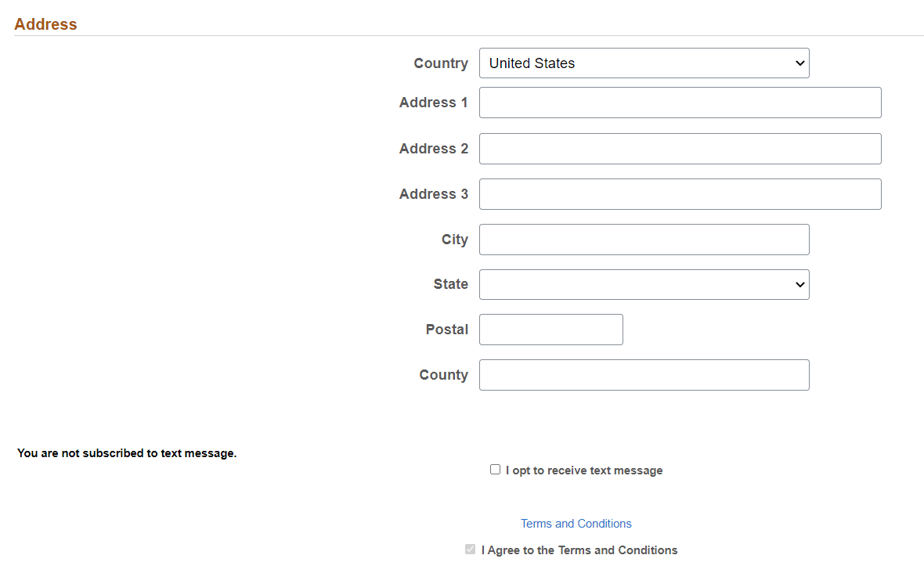The image size is (924, 573).
Task: Expand the State selection dropdown
Action: click(644, 284)
